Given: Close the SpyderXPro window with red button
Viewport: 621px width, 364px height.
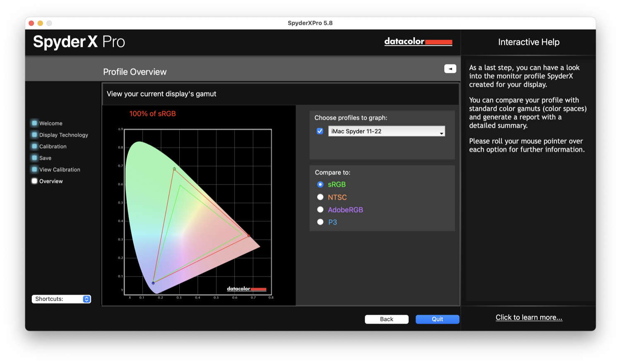Looking at the screenshot, I should 31,23.
